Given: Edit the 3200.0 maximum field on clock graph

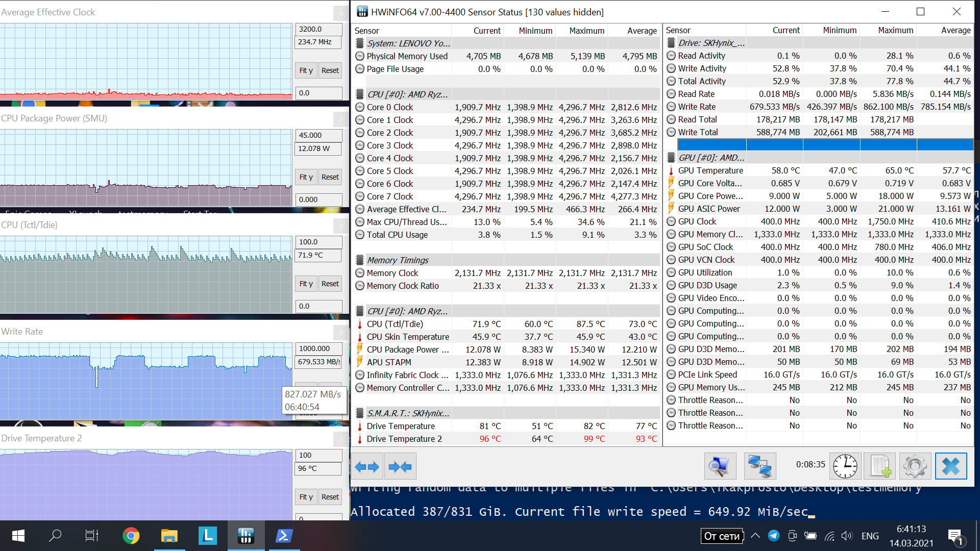Looking at the screenshot, I should tap(319, 29).
